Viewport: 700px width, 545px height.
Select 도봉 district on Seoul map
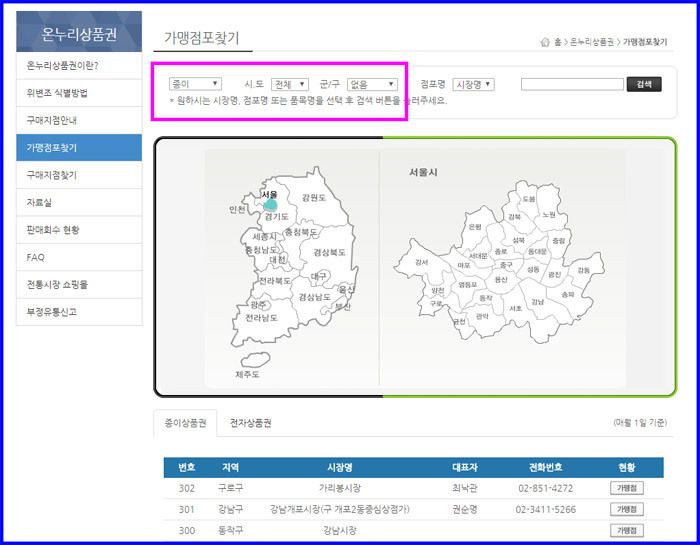[529, 199]
